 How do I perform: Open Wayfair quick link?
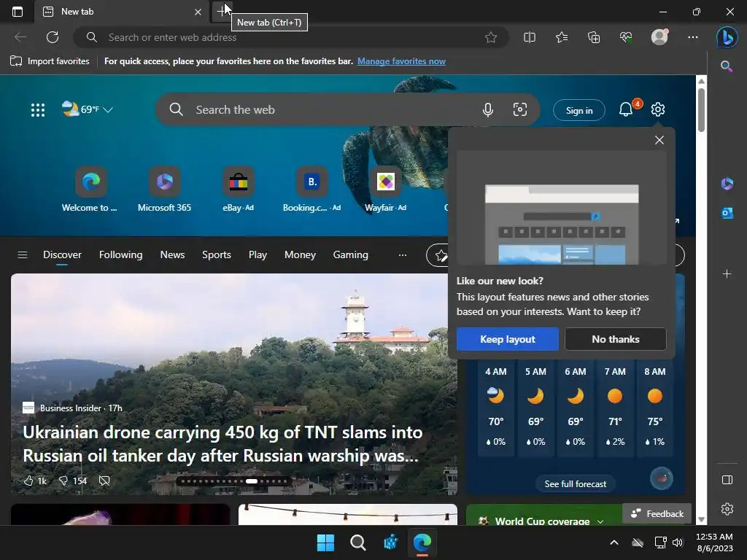[385, 189]
